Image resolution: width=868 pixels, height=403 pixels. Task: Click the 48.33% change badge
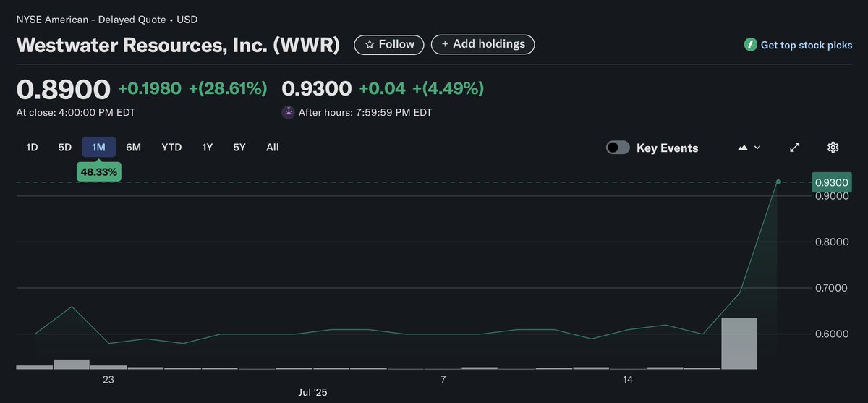coord(98,171)
